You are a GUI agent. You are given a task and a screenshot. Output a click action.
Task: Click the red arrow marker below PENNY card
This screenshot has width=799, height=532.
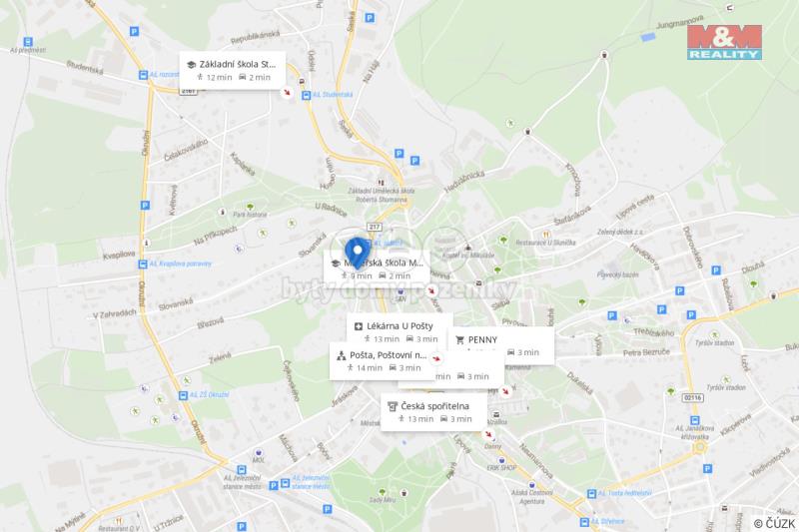tap(505, 391)
